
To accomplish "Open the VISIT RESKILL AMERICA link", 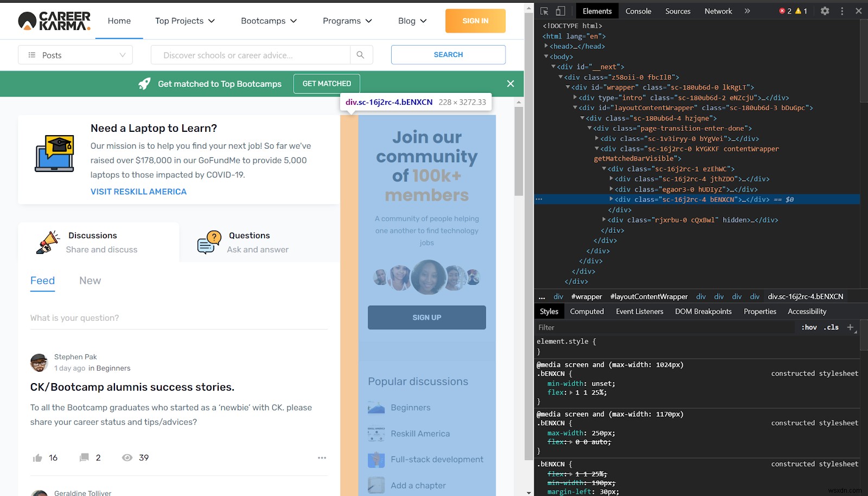I will click(138, 191).
